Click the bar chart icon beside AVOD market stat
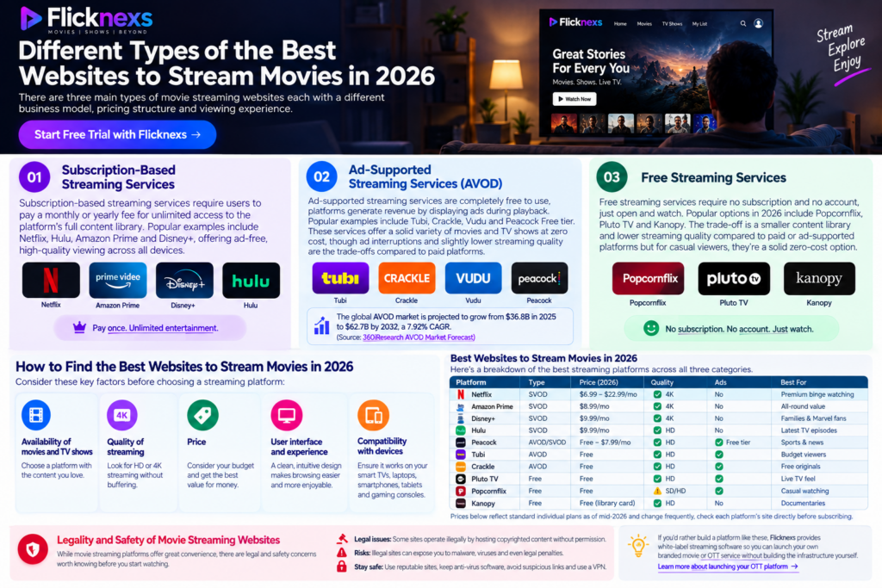The height and width of the screenshot is (588, 882). point(322,325)
